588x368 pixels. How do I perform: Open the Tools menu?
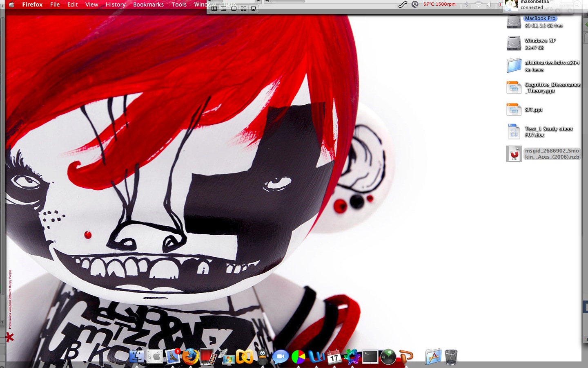click(179, 4)
